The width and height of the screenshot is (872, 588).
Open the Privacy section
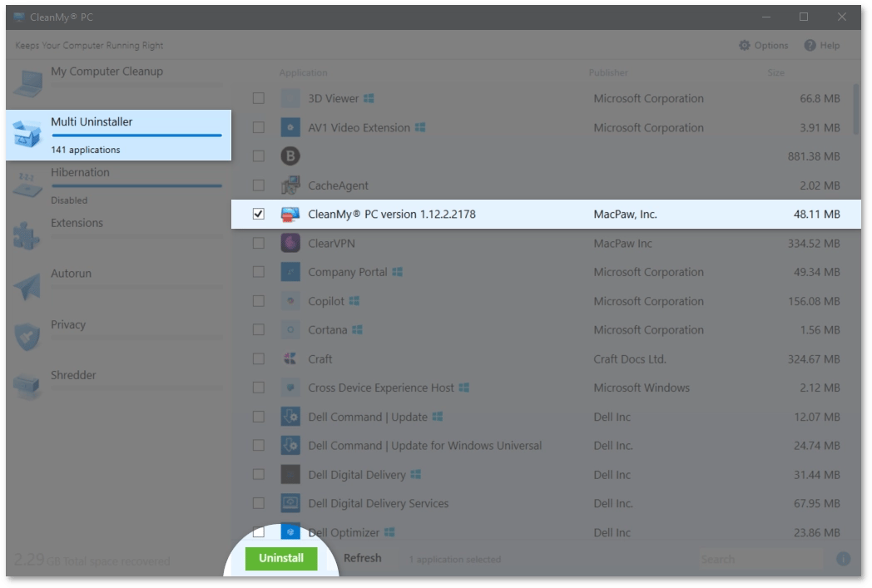(x=118, y=338)
